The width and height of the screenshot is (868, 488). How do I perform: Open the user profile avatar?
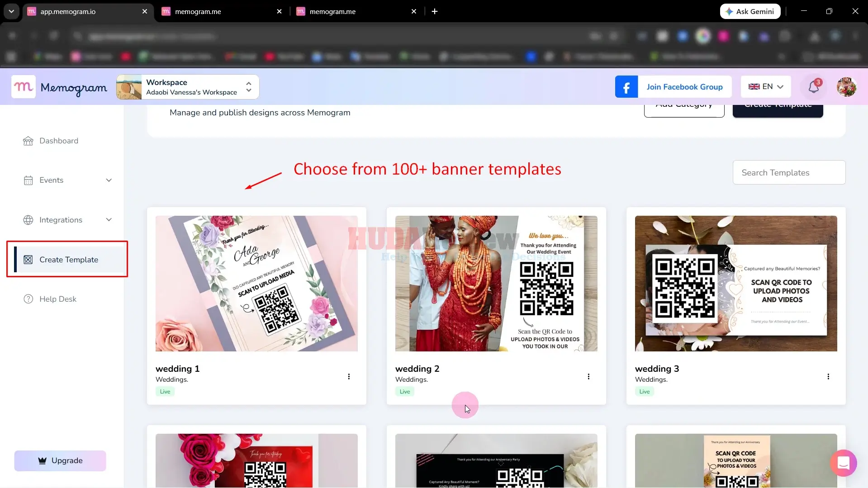847,87
